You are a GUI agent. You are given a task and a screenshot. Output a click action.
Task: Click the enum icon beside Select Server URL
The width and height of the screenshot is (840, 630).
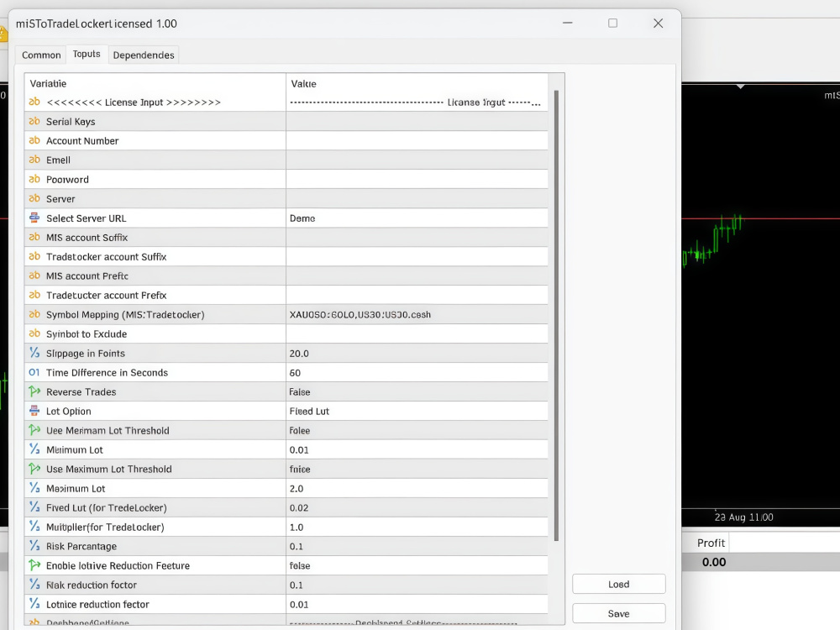point(34,218)
